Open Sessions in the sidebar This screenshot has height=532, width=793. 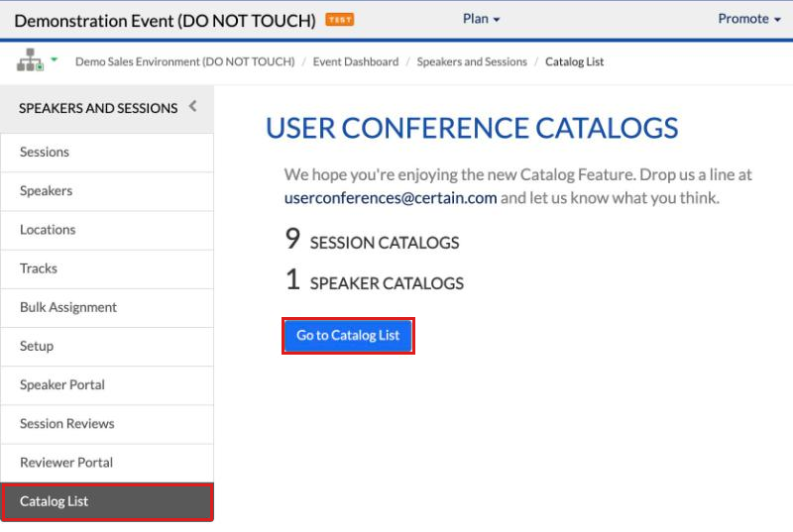point(107,153)
